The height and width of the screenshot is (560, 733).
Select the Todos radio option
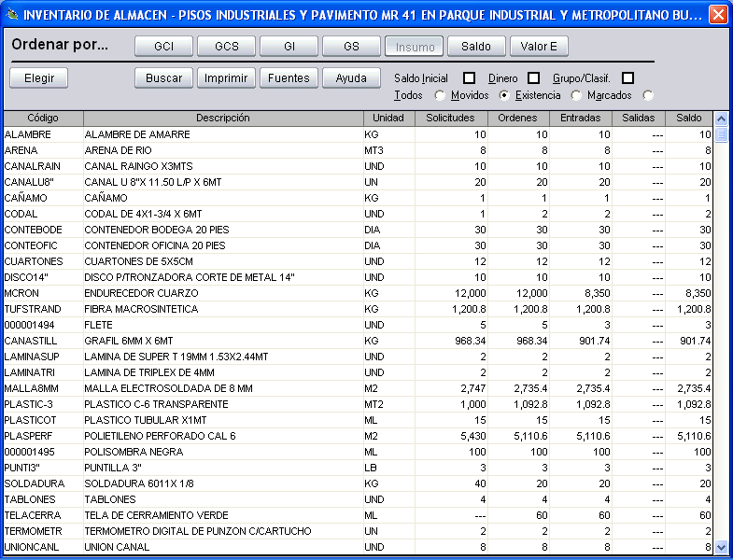coord(440,95)
